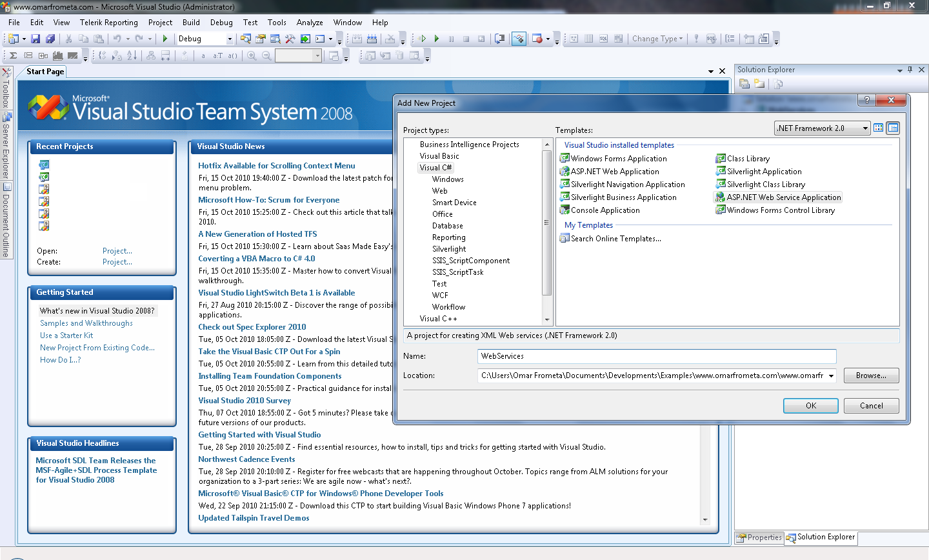Click the Save All toolbar icon
This screenshot has width=929, height=560.
pos(50,39)
